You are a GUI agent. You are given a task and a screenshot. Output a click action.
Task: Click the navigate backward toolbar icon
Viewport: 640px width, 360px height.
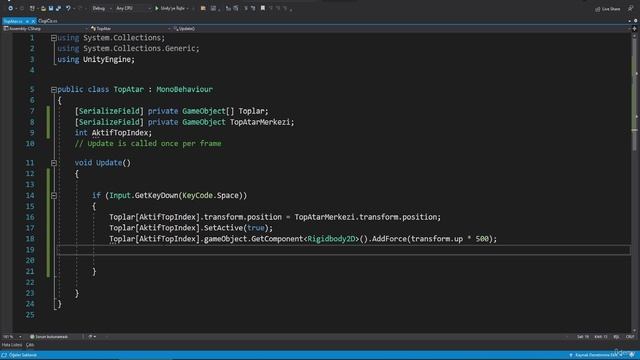11,8
